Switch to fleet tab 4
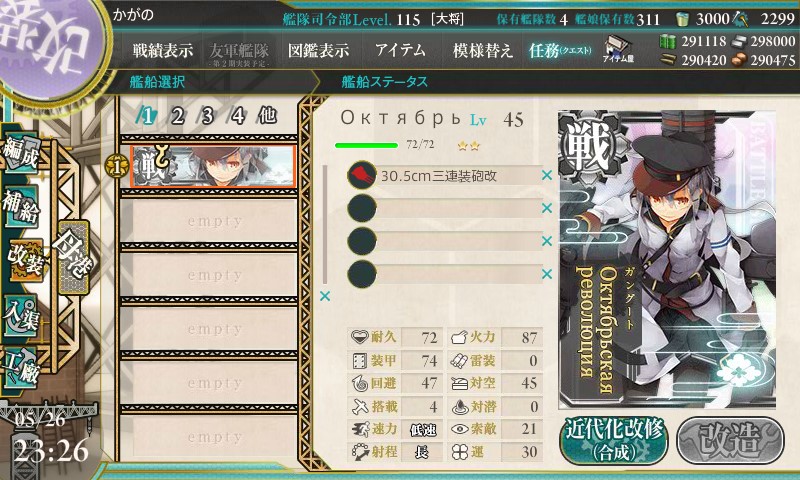The width and height of the screenshot is (800, 480). click(237, 116)
